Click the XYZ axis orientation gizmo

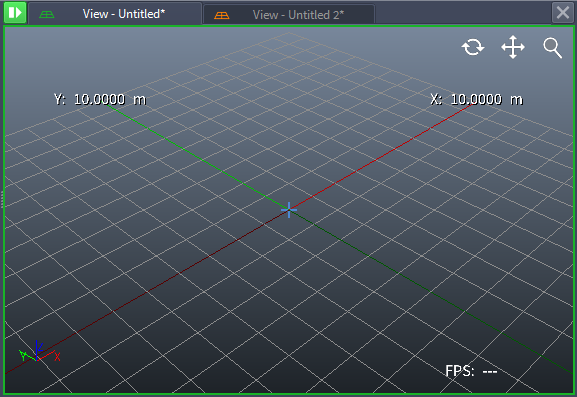coord(39,352)
